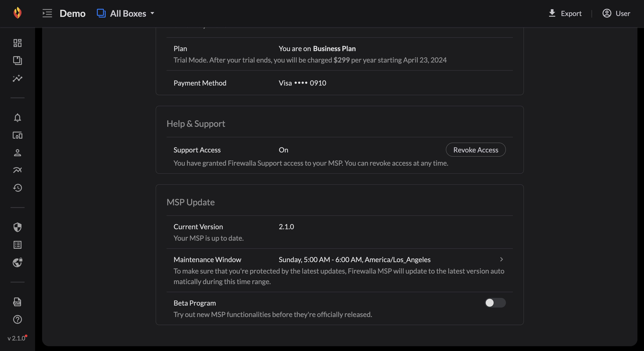The height and width of the screenshot is (351, 644).
Task: Click the User account avatar icon
Action: click(607, 13)
